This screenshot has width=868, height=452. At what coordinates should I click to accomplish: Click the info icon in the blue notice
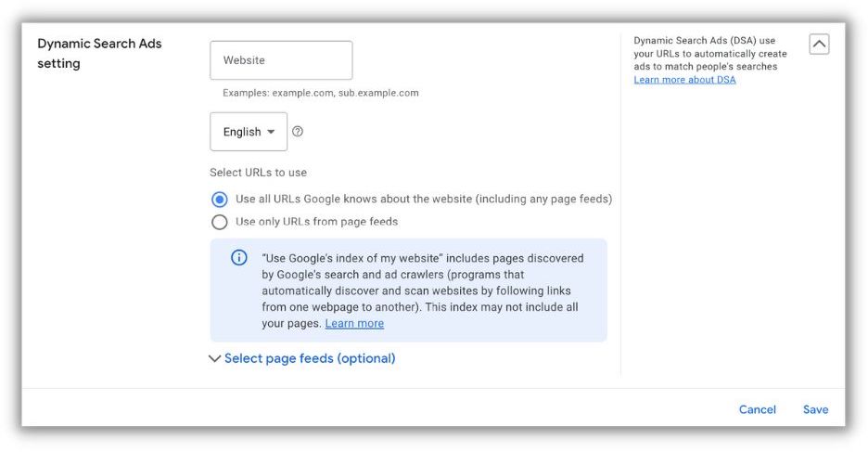click(x=238, y=258)
